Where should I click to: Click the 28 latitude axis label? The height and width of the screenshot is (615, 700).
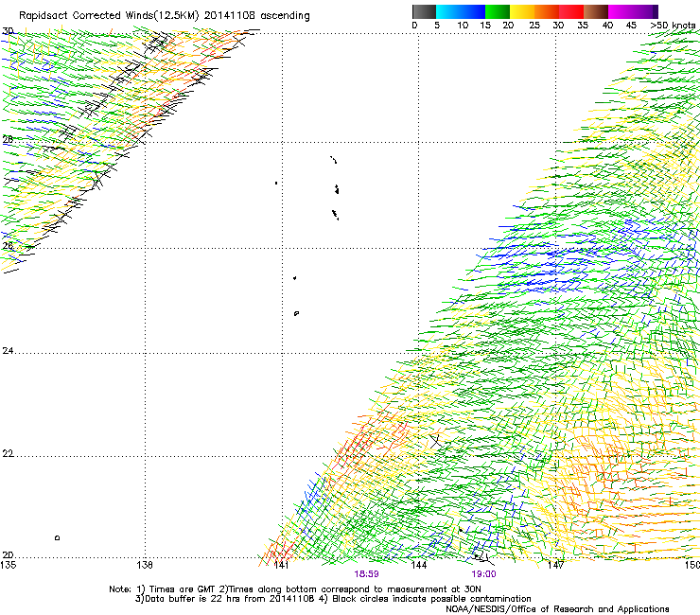(x=8, y=139)
